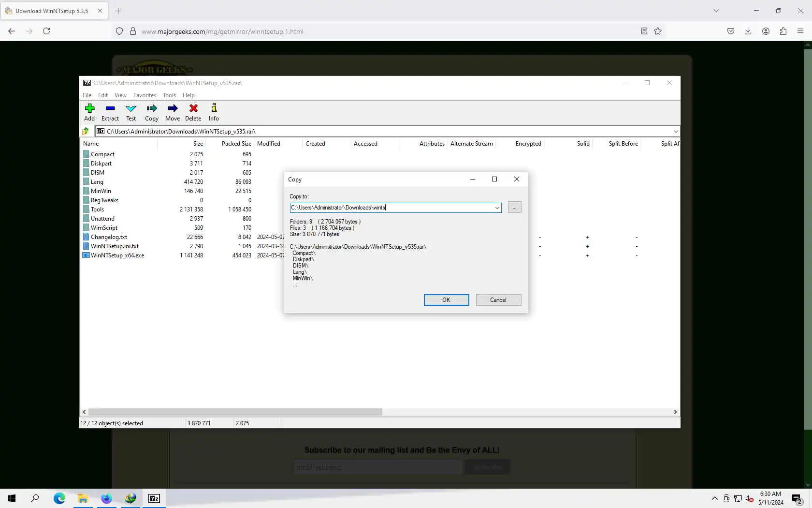Select the Unattend folder icon
Image resolution: width=812 pixels, height=508 pixels.
tap(86, 219)
